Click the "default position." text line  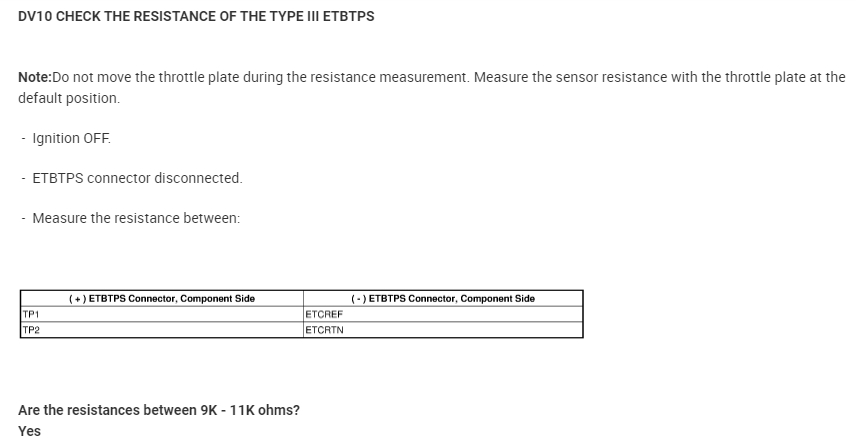pos(69,98)
